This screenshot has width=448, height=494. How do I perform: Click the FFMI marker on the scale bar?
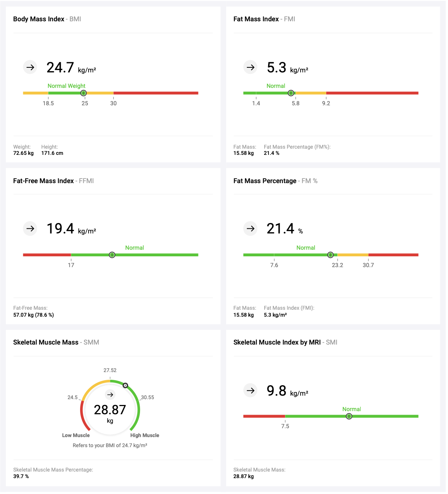[x=112, y=255]
